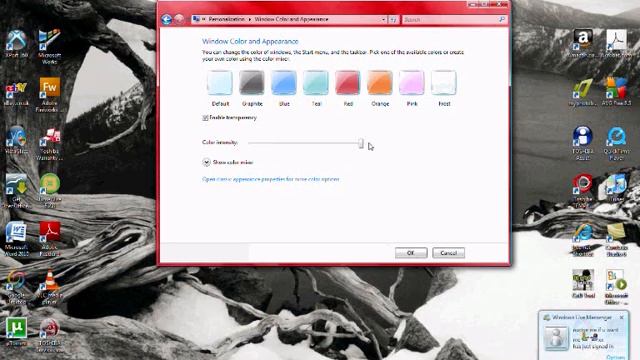640x360 pixels.
Task: Open the Amazon desktop shortcut
Action: (x=582, y=43)
